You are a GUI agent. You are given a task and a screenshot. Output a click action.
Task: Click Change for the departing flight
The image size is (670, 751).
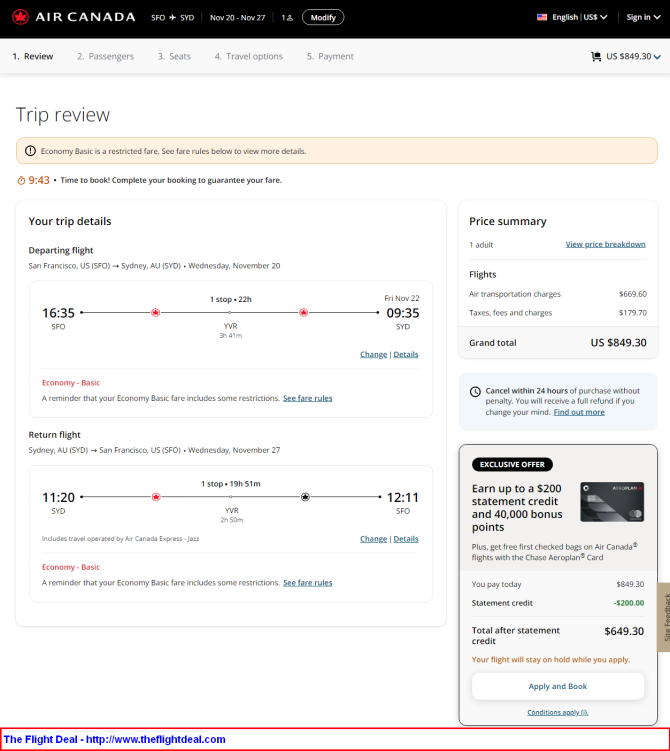374,354
